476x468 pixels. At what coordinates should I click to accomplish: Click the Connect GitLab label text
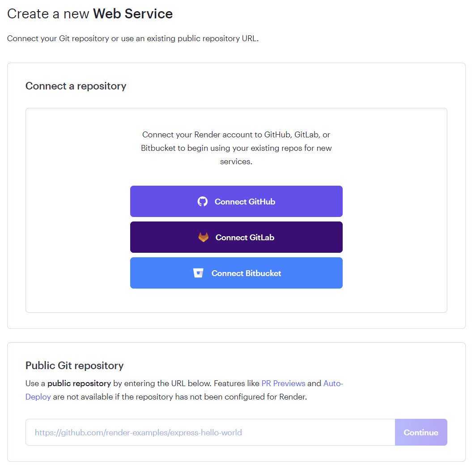(x=245, y=238)
